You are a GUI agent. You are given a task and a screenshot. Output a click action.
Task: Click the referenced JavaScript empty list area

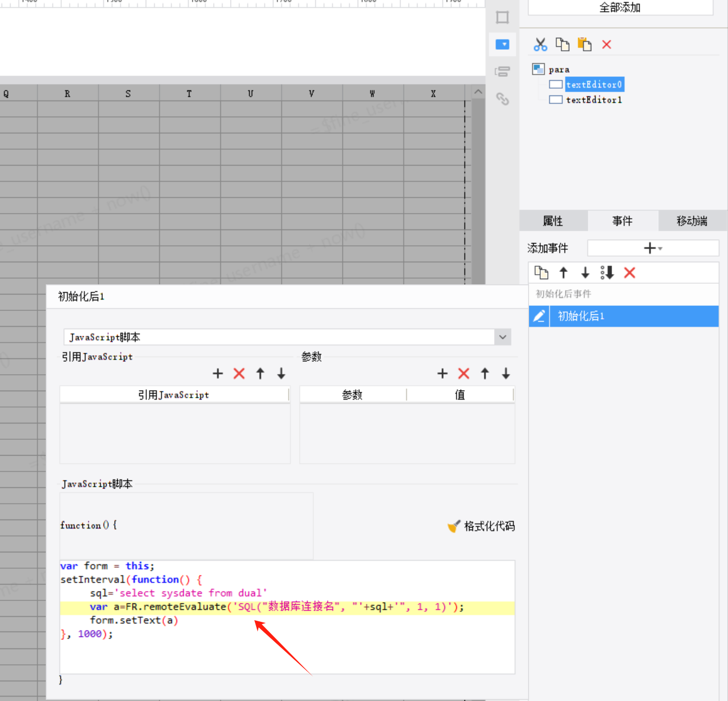click(175, 434)
